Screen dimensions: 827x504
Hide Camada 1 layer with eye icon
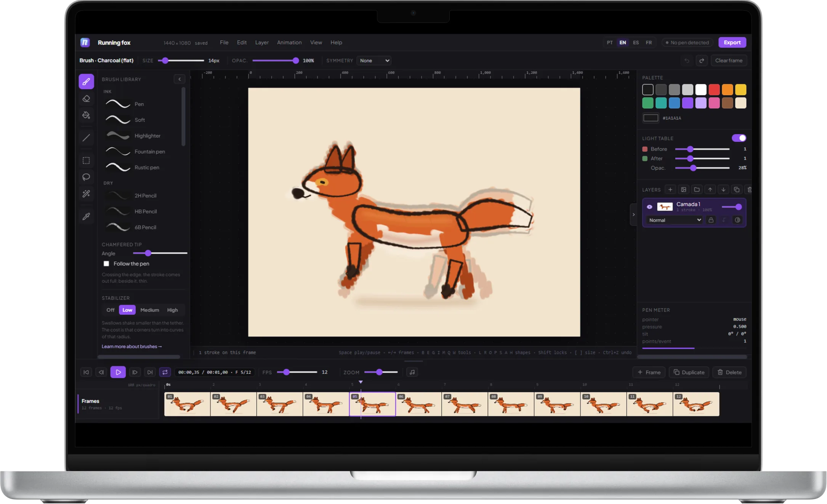[650, 207]
